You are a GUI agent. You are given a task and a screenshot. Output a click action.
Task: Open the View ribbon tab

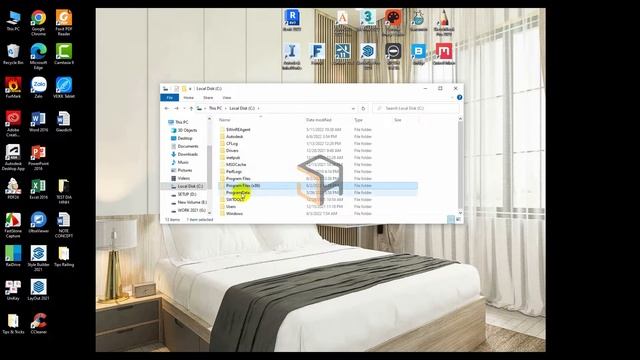coord(227,98)
